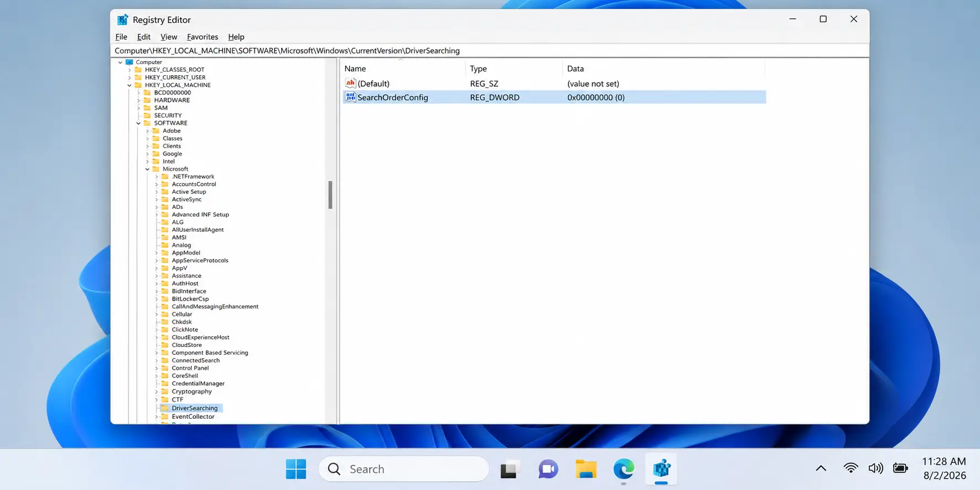Select the Clients key

pos(172,146)
